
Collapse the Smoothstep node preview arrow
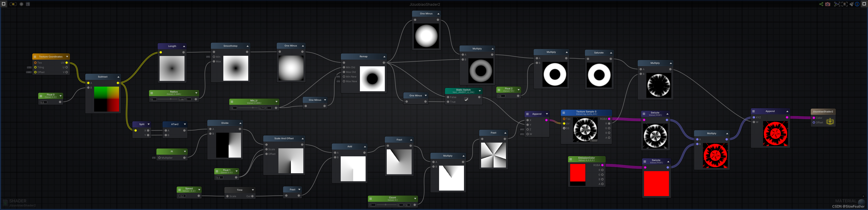click(248, 46)
